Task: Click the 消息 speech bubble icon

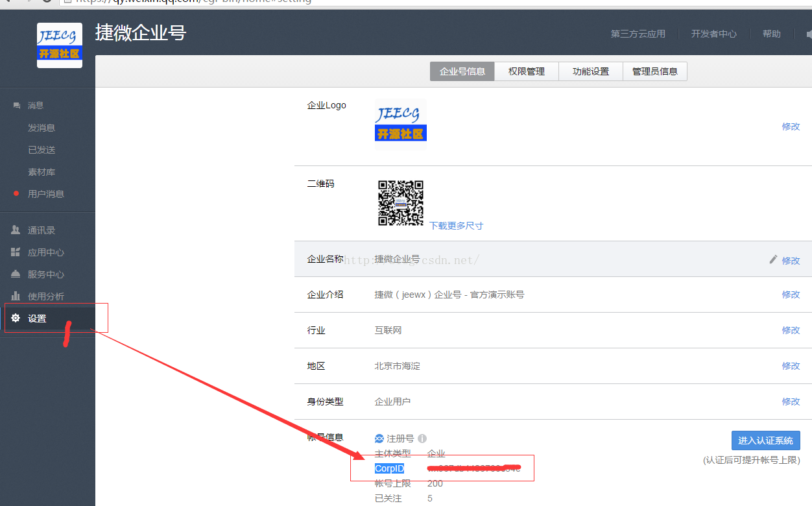Action: point(17,105)
